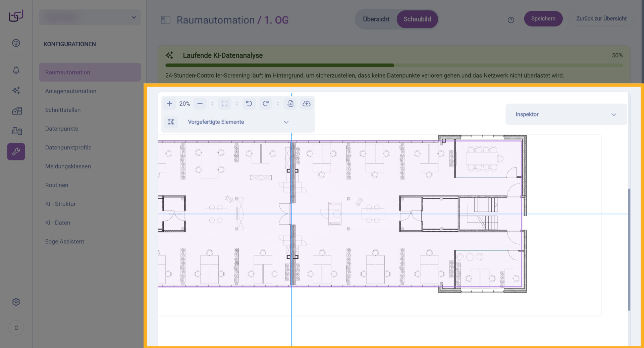Select the polygon shape drawing tool

(171, 122)
